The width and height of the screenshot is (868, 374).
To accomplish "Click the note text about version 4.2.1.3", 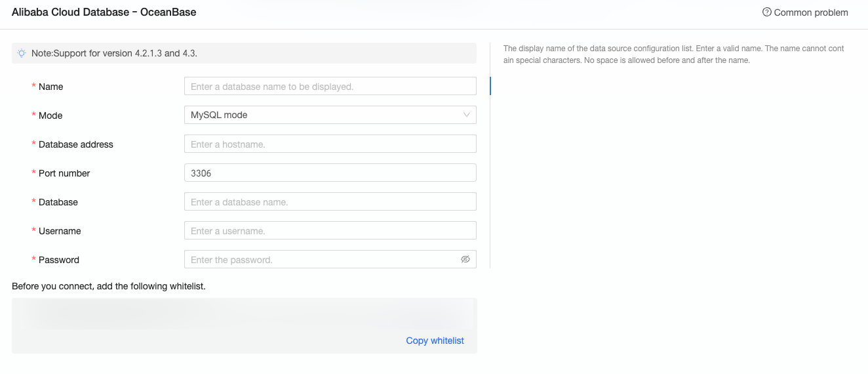I will [114, 53].
